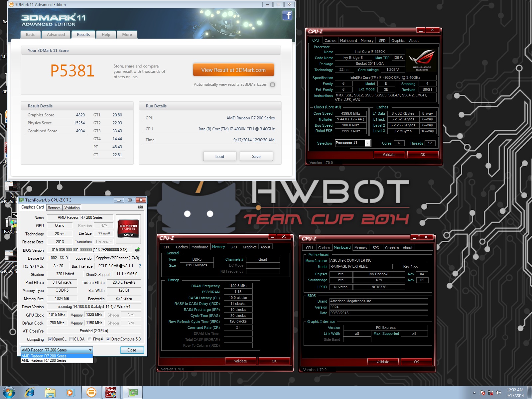This screenshot has width=532, height=399.
Task: Toggle automatically view results at 3DMark.com
Action: click(273, 84)
